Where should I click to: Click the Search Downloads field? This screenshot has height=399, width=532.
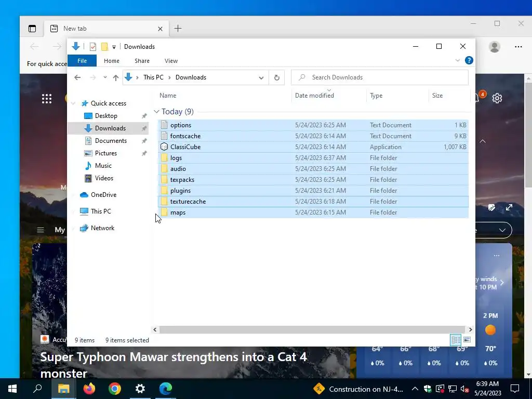[x=380, y=77]
